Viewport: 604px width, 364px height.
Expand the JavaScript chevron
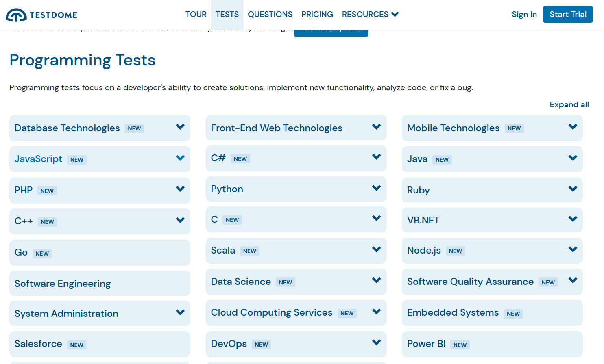[180, 158]
